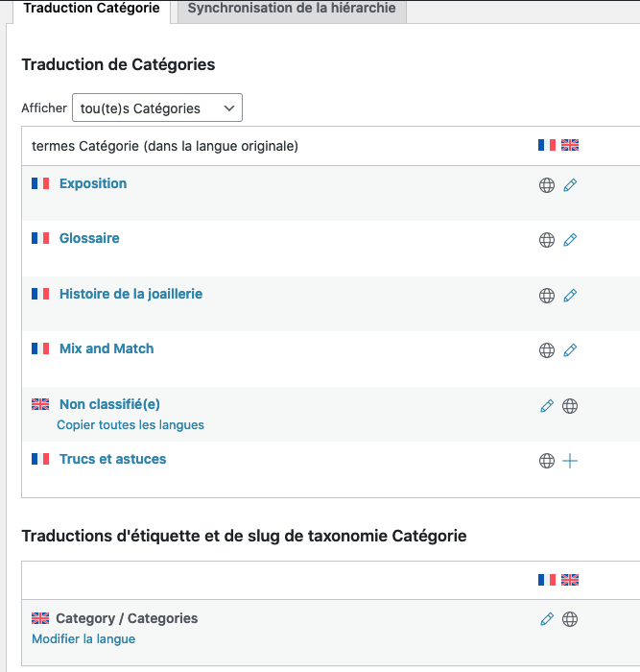This screenshot has width=640, height=672.
Task: Edit French translation of Category / Categories label
Action: [x=547, y=619]
